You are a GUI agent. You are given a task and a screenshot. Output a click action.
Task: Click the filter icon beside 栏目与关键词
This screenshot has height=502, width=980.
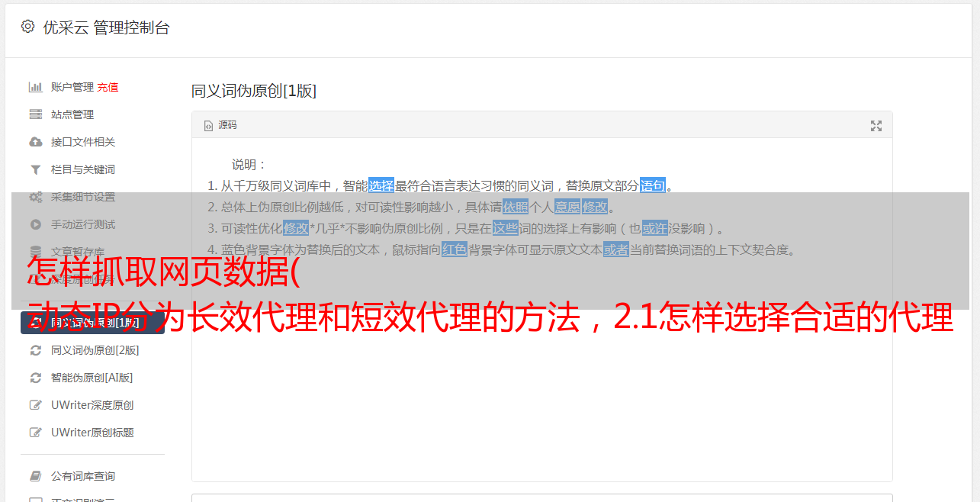click(35, 169)
